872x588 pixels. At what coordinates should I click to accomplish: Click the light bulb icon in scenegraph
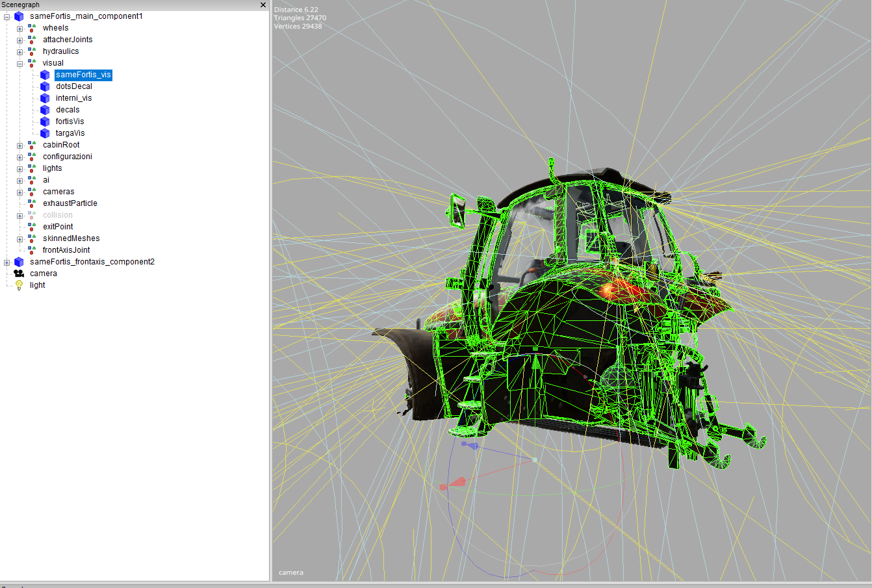[19, 285]
